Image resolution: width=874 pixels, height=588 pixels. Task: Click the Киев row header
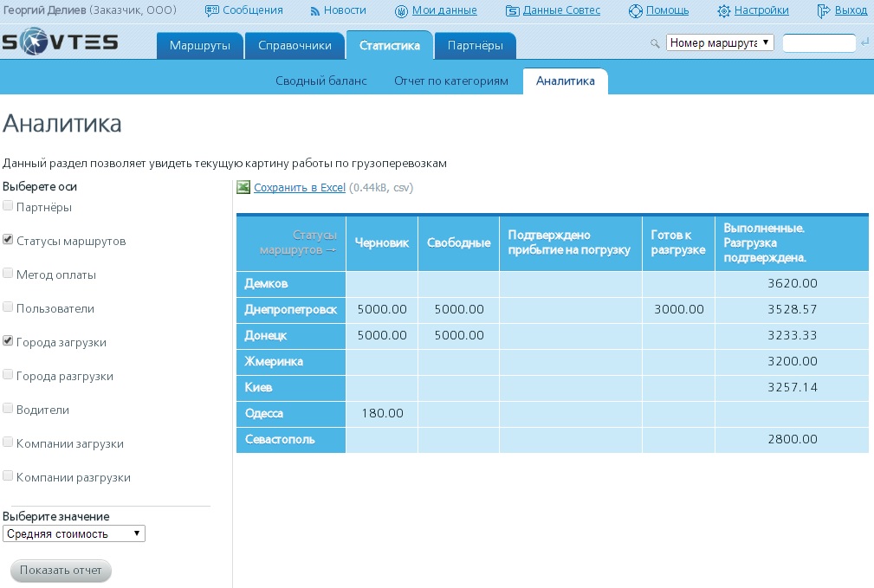(x=291, y=387)
